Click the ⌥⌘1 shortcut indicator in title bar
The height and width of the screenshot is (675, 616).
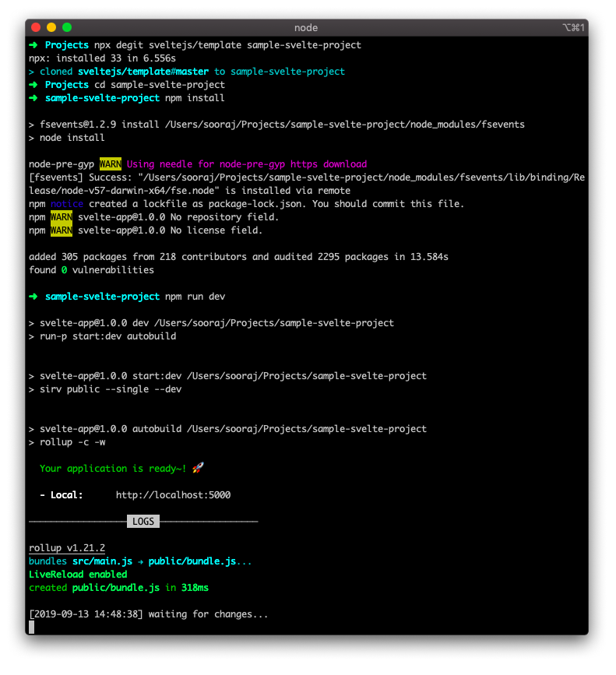[572, 27]
